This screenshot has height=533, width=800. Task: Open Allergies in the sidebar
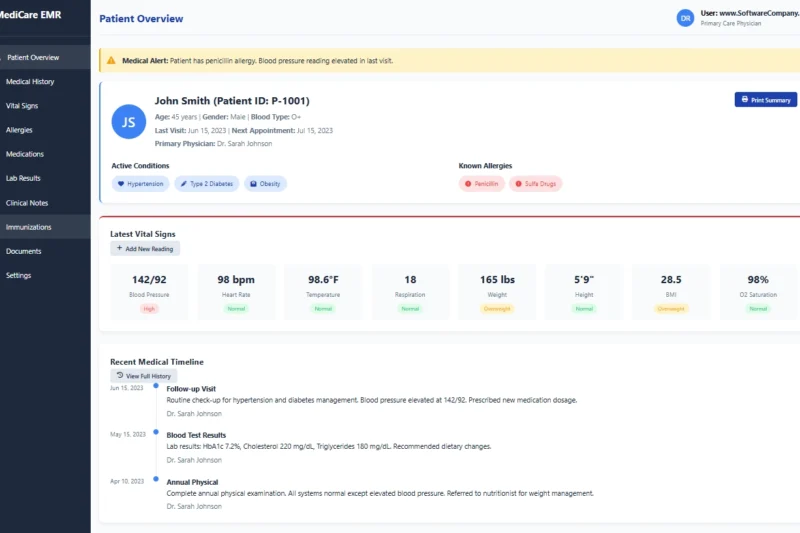coord(45,130)
